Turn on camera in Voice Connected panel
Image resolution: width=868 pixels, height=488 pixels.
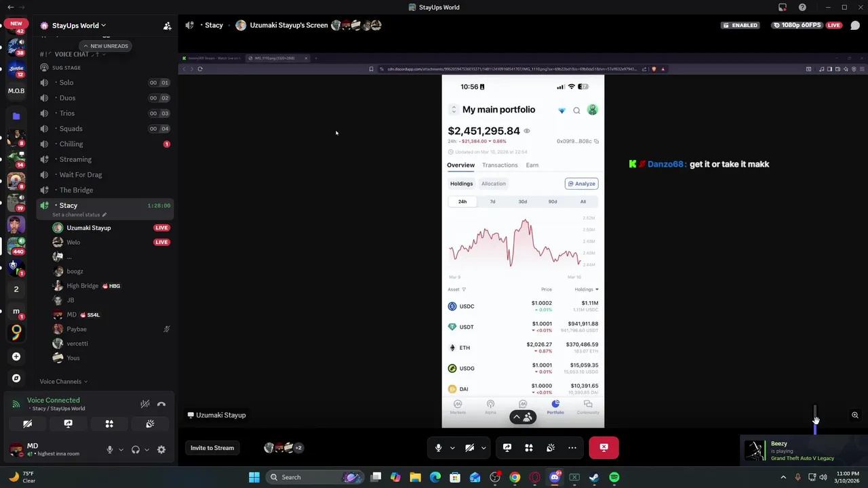pyautogui.click(x=27, y=424)
